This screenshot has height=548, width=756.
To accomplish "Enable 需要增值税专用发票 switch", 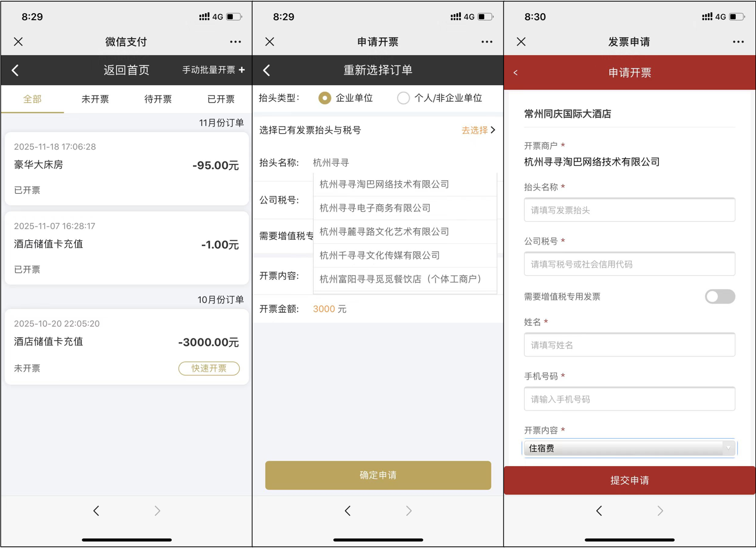I will pos(719,296).
